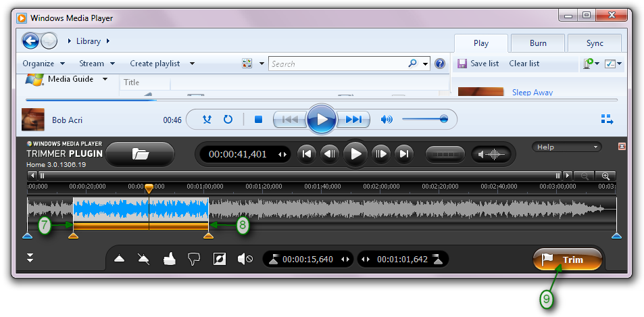Viewport: 644px width, 317px height.
Task: Click the Windows Media Player volume slider
Action: click(x=424, y=120)
